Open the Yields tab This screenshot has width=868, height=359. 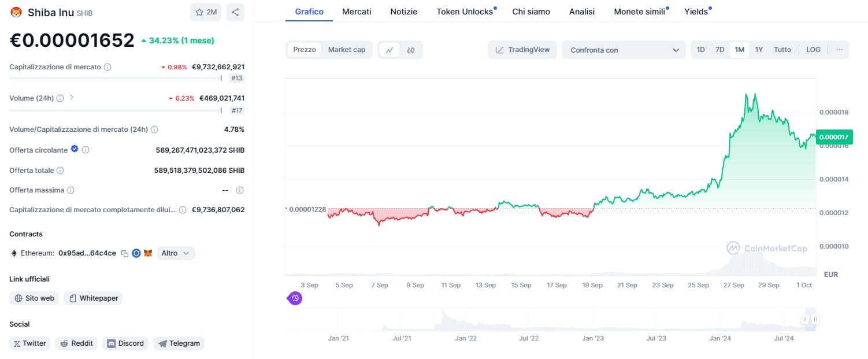[x=696, y=12]
